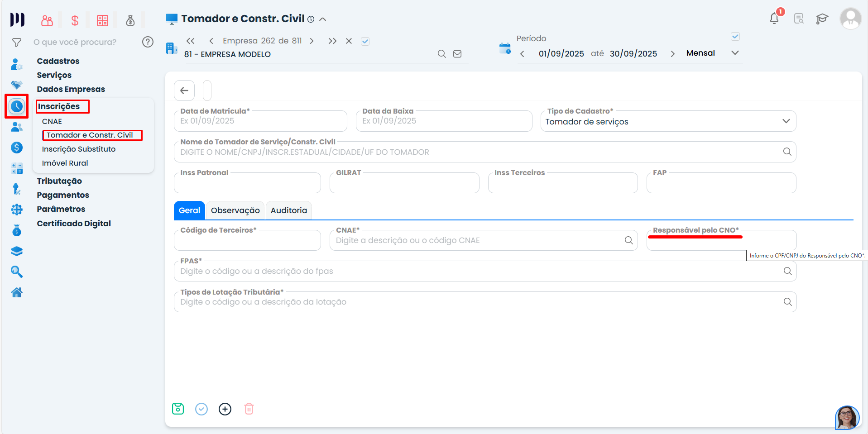Clear company selection with X
The height and width of the screenshot is (434, 868).
(349, 41)
